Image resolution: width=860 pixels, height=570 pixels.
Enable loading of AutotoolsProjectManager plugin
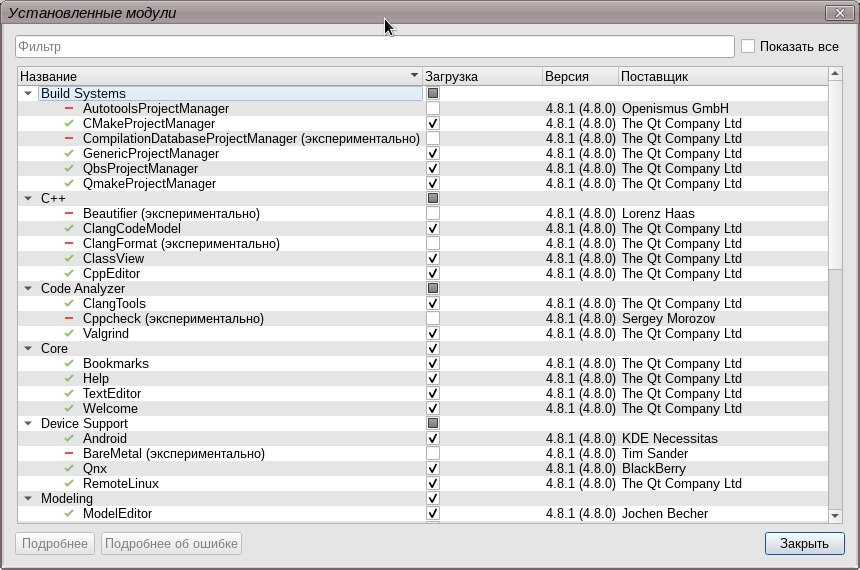pyautogui.click(x=433, y=109)
